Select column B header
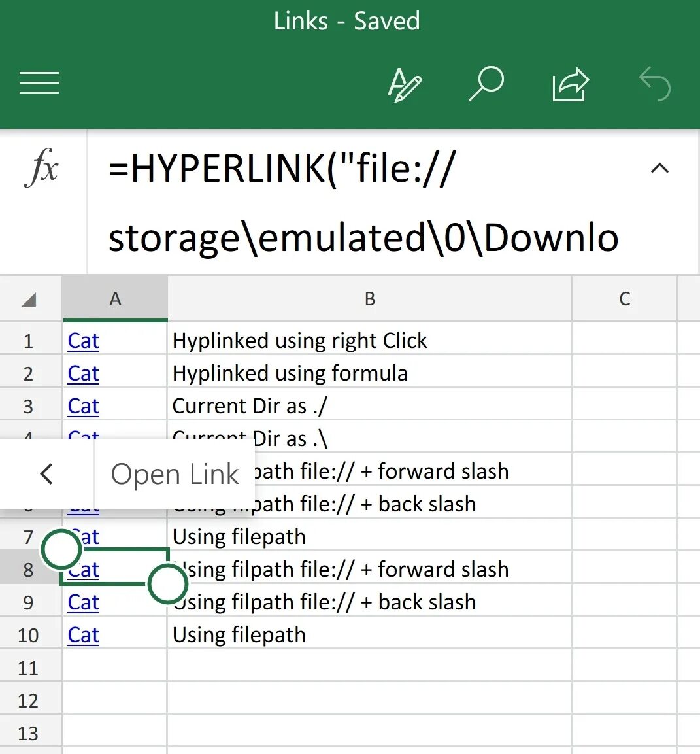 [369, 299]
